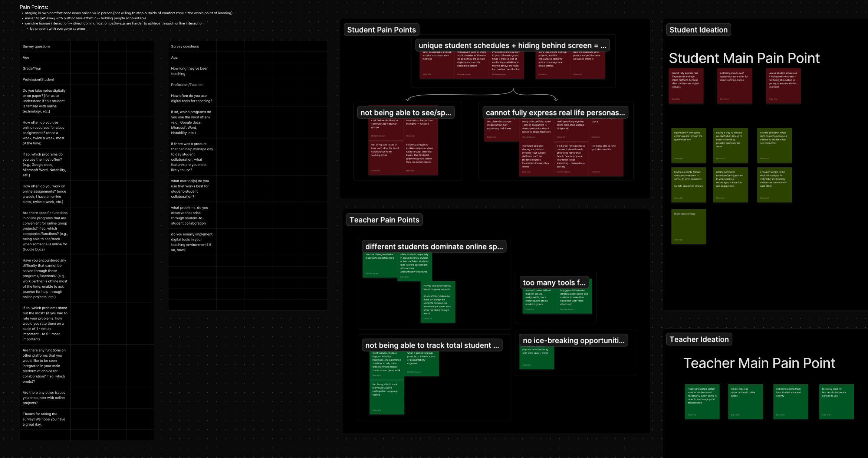
Task: Open the underlined 'mathletics' link on green sticky
Action: click(680, 214)
